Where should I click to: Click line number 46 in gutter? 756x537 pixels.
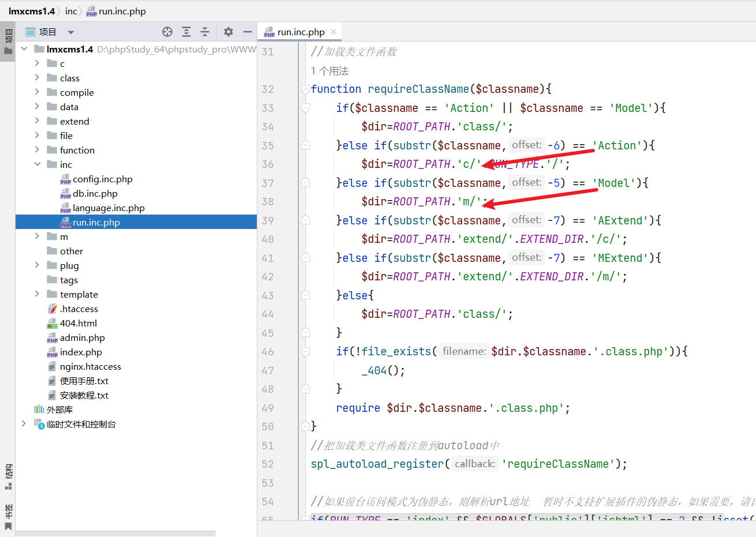[x=268, y=351]
